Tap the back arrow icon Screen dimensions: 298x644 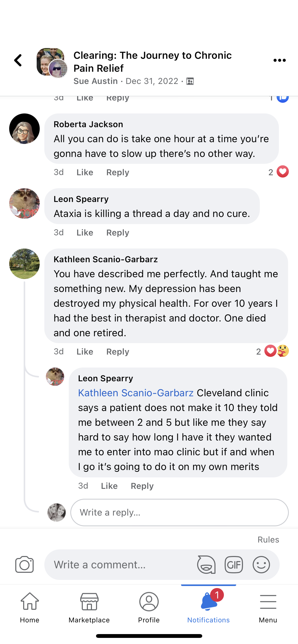tap(18, 61)
